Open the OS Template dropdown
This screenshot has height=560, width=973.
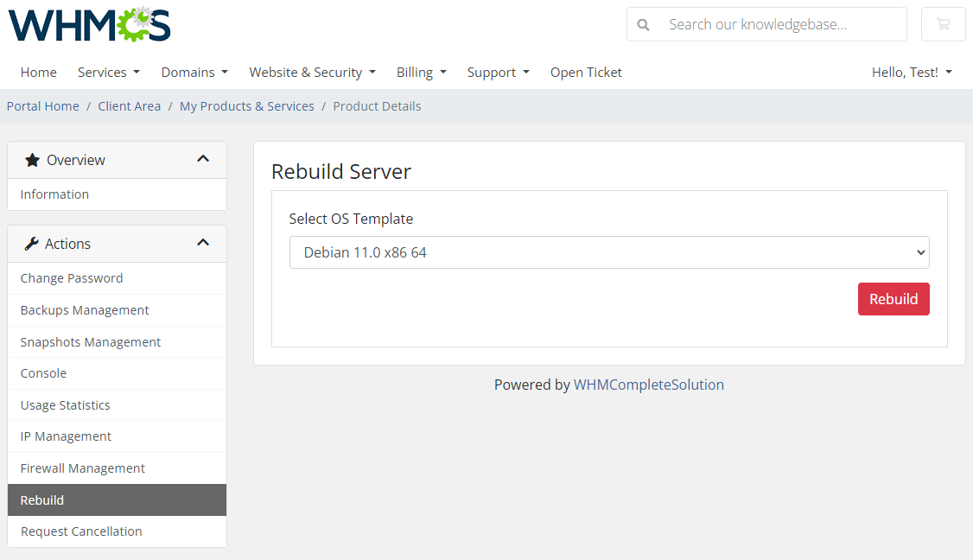[x=609, y=252]
